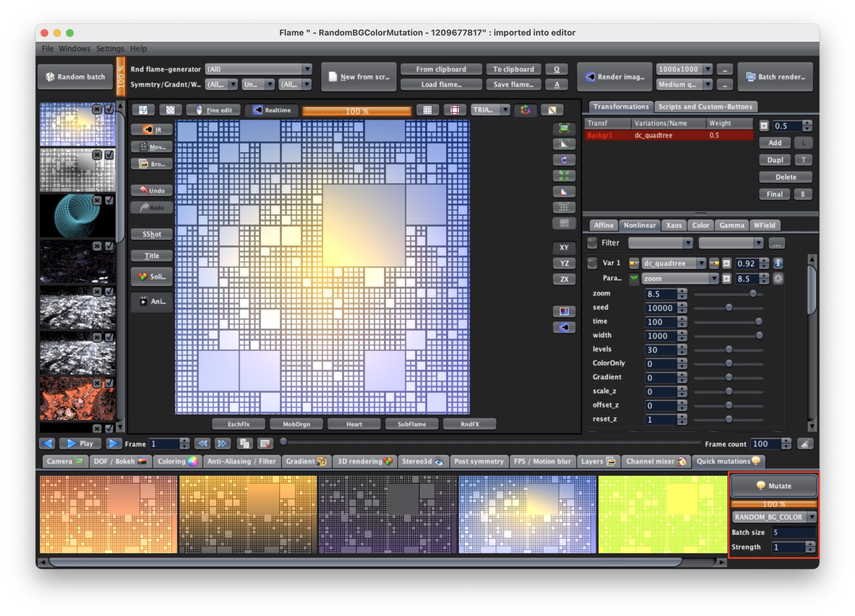The width and height of the screenshot is (855, 616).
Task: Click the plus icon beside weight field 0.5
Action: 764,126
